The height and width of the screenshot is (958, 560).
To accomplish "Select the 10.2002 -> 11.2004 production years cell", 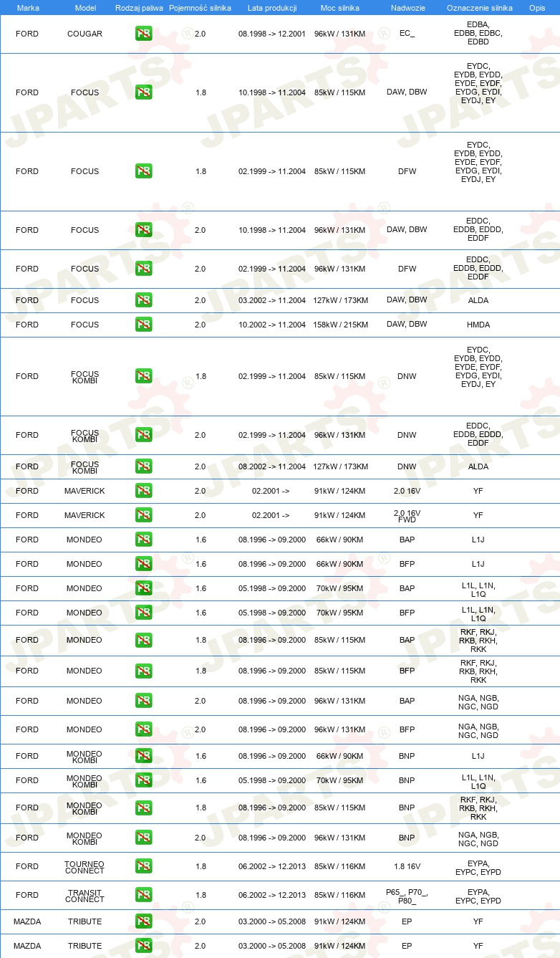I will pos(272,325).
